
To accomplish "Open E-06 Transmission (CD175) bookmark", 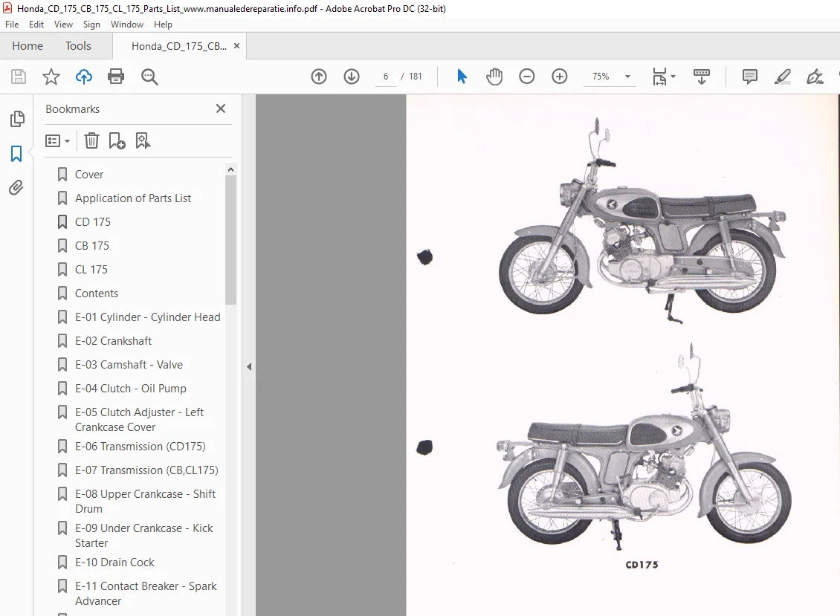I will (140, 446).
